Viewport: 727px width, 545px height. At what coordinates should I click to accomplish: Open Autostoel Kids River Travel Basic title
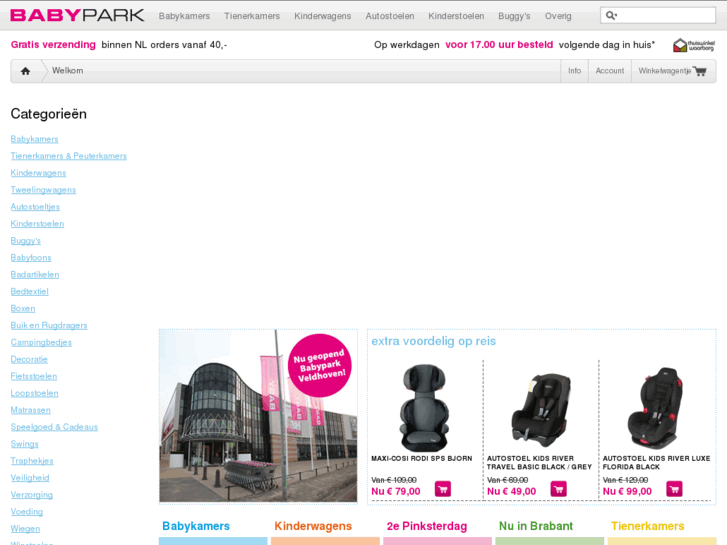pos(539,462)
